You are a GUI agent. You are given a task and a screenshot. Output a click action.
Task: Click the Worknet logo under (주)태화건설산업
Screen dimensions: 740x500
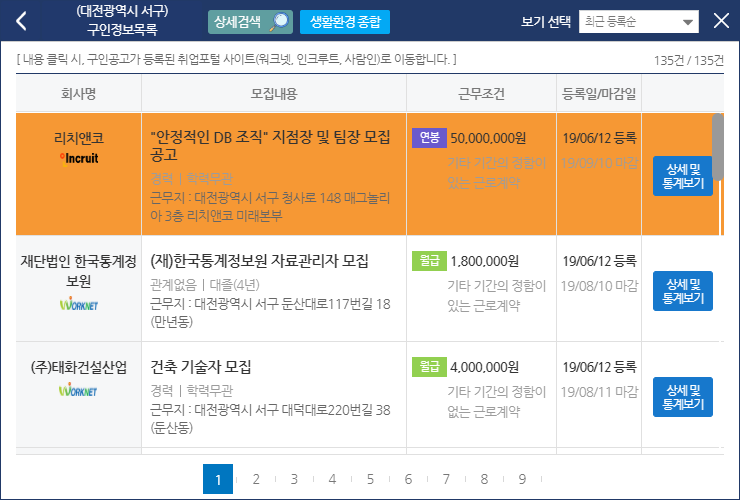78,390
